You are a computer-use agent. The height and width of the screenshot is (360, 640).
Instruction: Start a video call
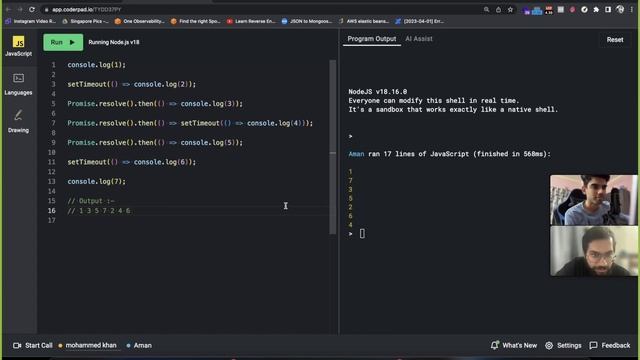tap(33, 345)
